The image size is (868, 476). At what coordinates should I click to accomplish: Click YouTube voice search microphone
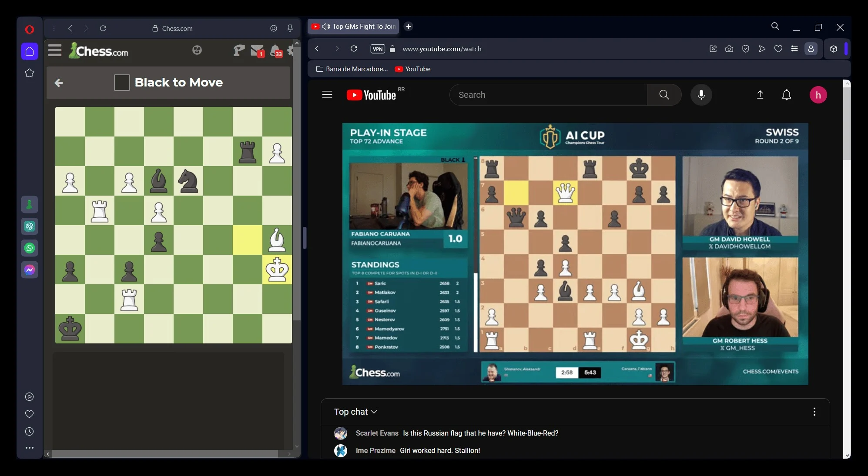tap(701, 95)
